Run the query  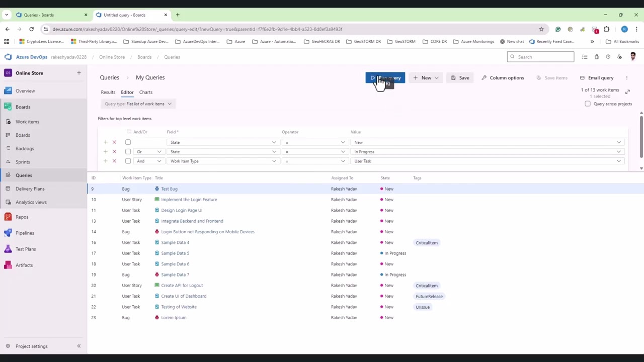pos(385,78)
